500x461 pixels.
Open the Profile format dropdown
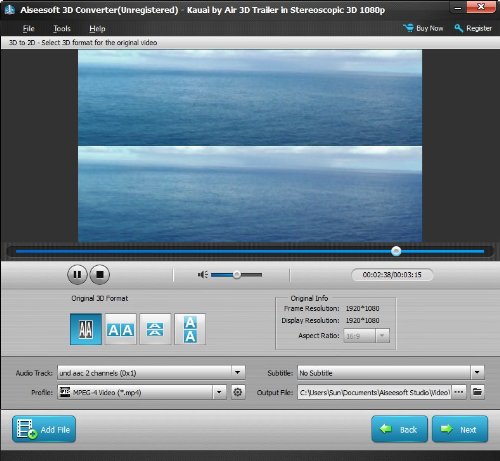click(x=219, y=392)
